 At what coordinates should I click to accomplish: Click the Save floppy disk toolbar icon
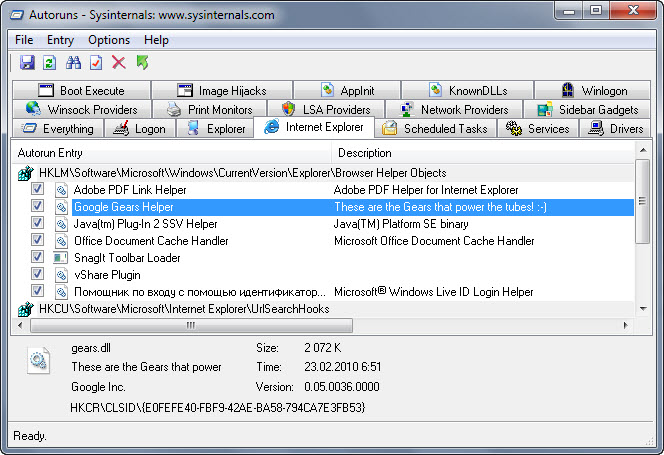point(27,63)
